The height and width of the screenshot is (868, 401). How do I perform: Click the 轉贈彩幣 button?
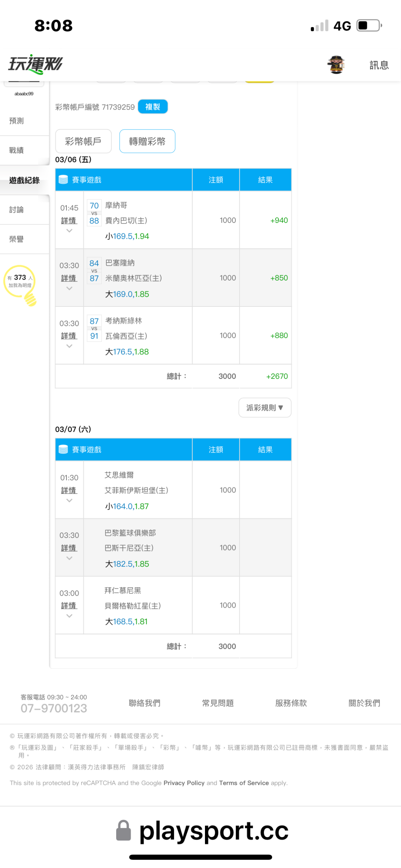tap(147, 142)
